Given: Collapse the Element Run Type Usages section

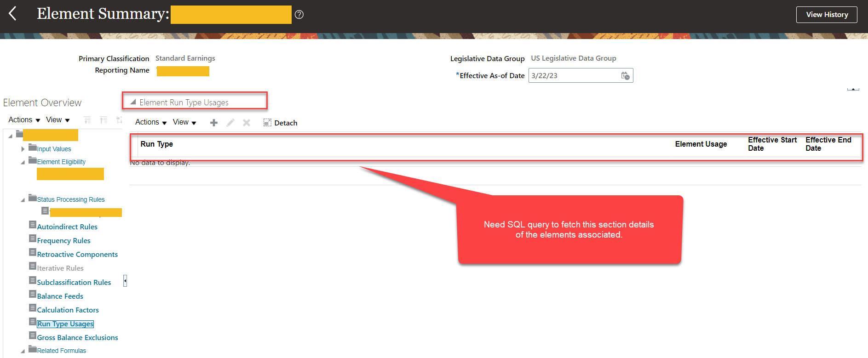Looking at the screenshot, I should pos(133,102).
